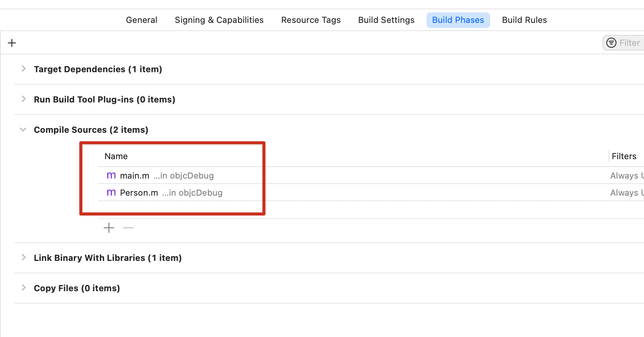This screenshot has width=644, height=337.
Task: Go to the Resource Tags tab
Action: pos(311,20)
